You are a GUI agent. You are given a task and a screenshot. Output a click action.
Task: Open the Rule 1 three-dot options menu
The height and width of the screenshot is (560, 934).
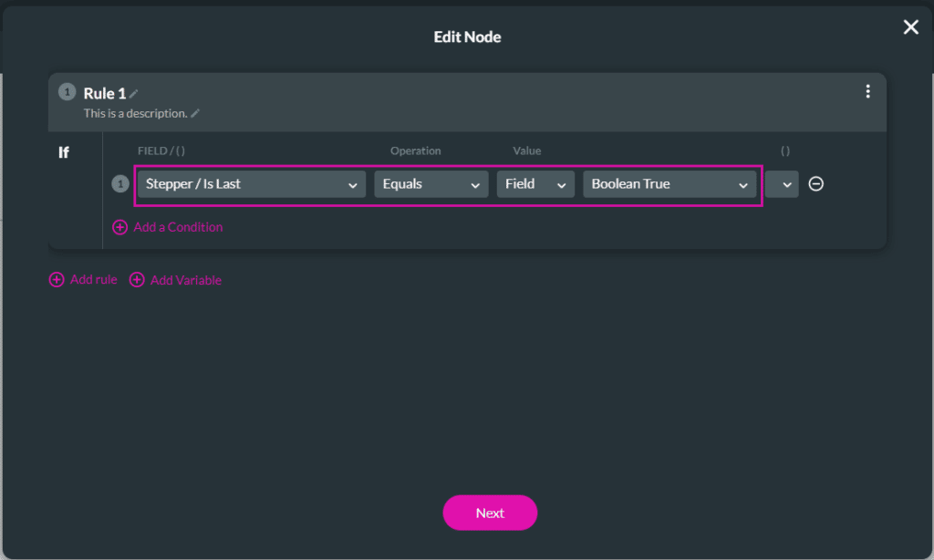(867, 91)
